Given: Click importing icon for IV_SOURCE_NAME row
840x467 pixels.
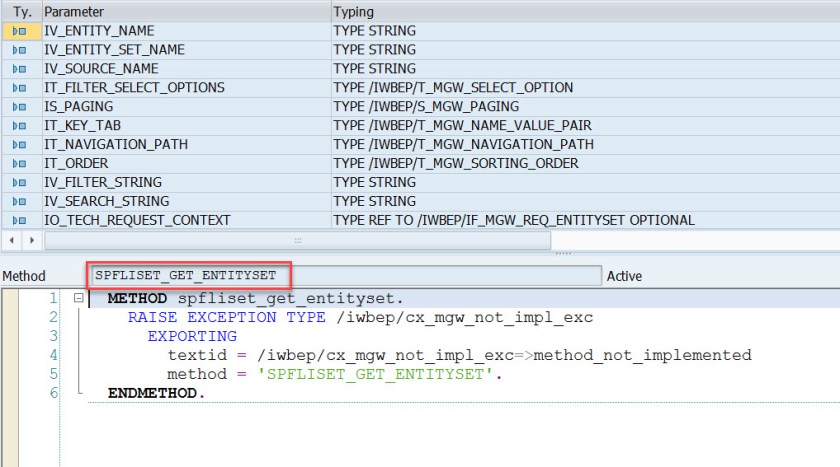Looking at the screenshot, I should (x=19, y=69).
